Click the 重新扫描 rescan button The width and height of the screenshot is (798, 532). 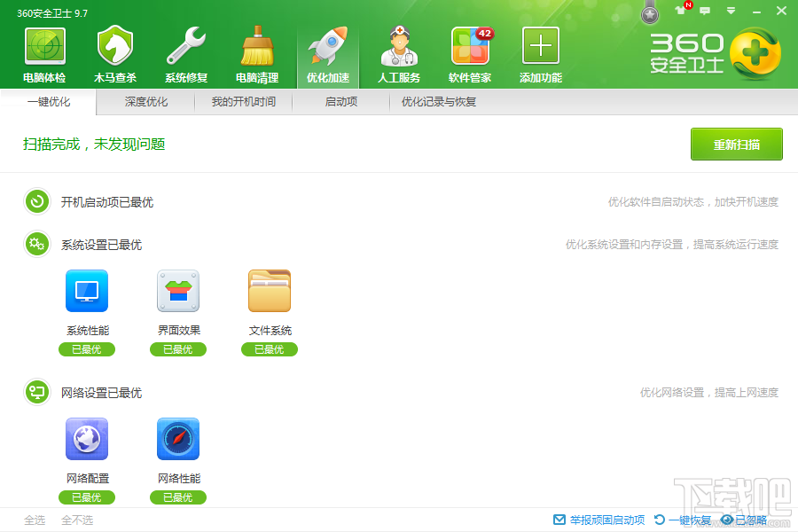point(738,144)
